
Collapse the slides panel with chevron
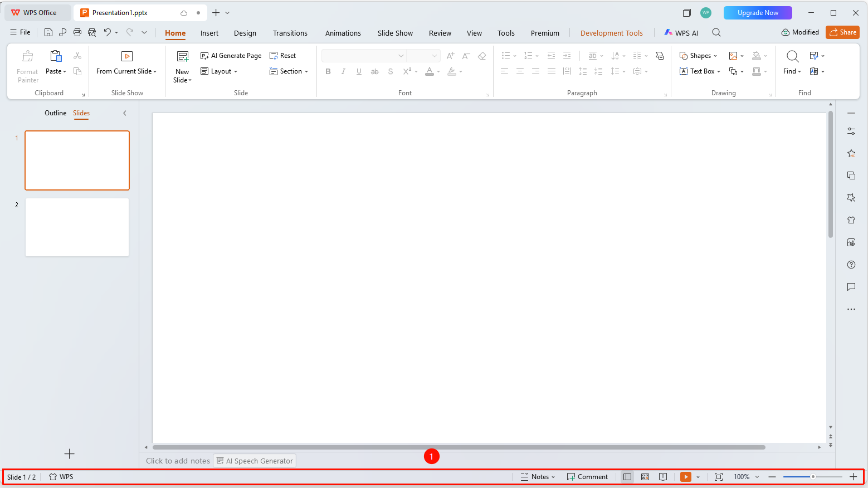pos(125,113)
